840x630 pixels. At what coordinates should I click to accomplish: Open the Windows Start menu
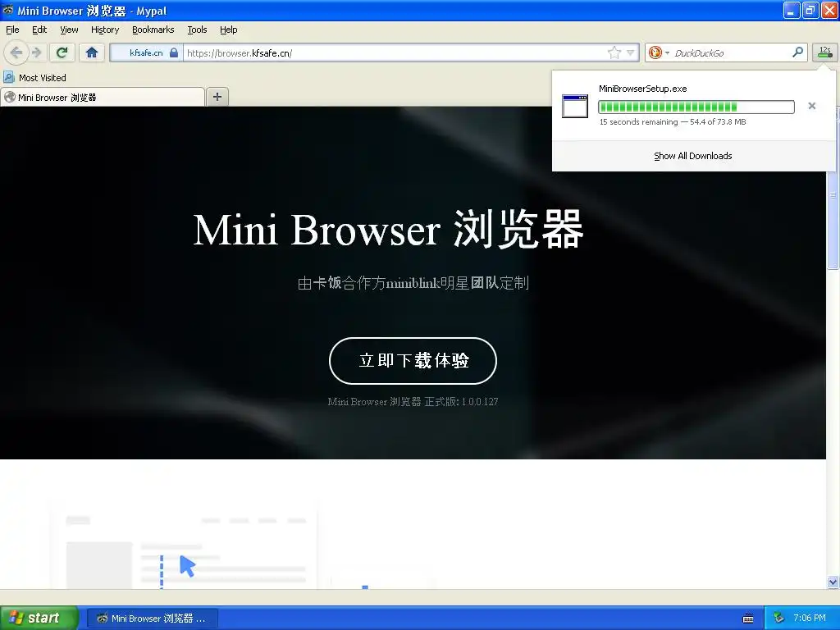coord(39,618)
